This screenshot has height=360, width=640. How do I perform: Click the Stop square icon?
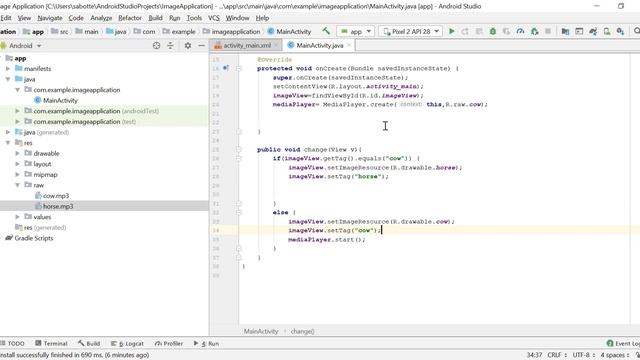point(548,31)
